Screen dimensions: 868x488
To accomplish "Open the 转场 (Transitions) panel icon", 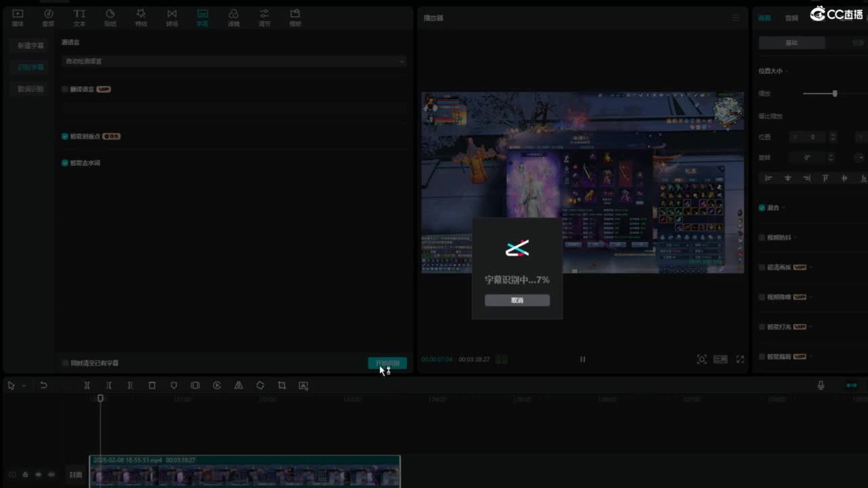I will click(172, 18).
